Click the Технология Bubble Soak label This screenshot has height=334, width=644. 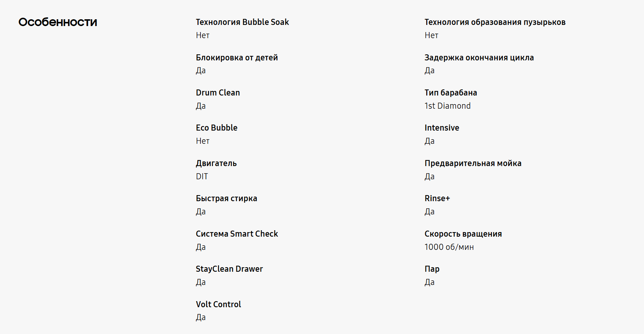pos(242,22)
